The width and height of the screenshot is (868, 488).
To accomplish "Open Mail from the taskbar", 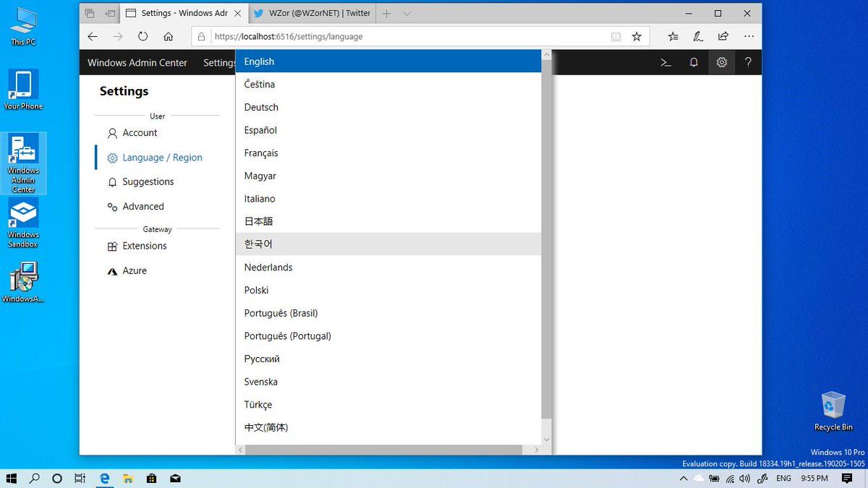I will (175, 478).
